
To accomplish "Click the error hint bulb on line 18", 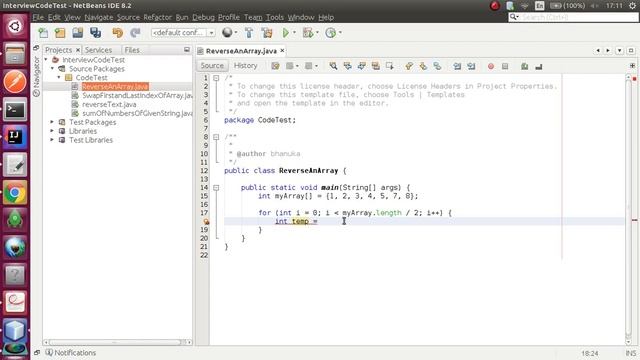I will coord(206,222).
